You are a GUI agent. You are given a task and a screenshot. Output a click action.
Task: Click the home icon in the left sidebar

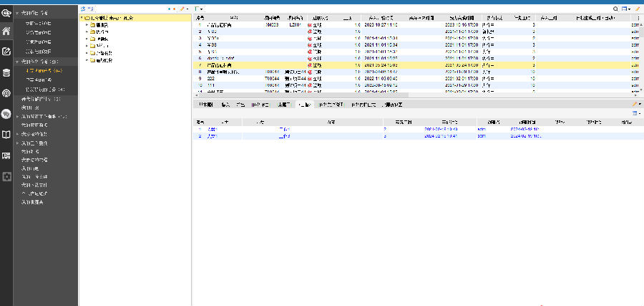click(6, 31)
